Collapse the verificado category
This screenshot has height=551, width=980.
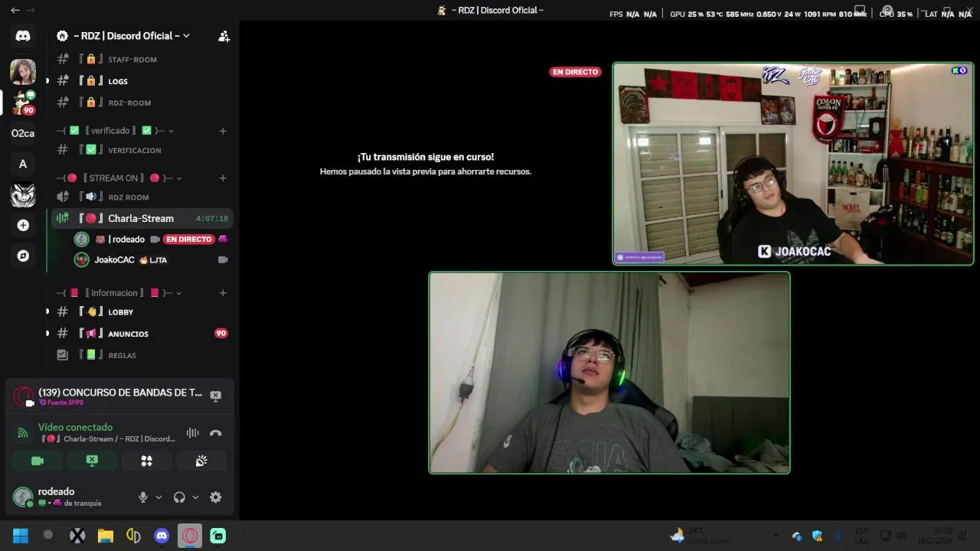point(115,131)
